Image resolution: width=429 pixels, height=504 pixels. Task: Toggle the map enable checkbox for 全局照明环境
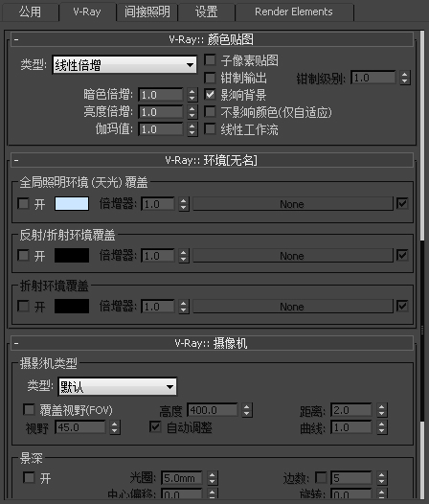(402, 203)
